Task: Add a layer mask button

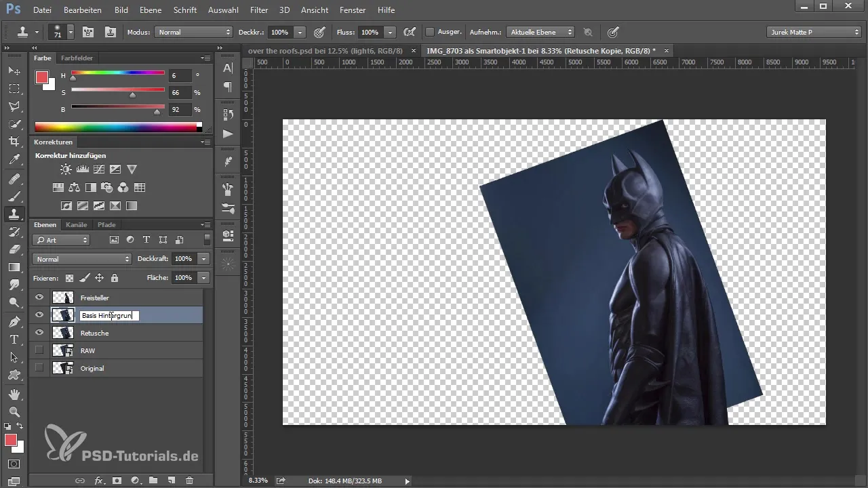Action: [117, 481]
